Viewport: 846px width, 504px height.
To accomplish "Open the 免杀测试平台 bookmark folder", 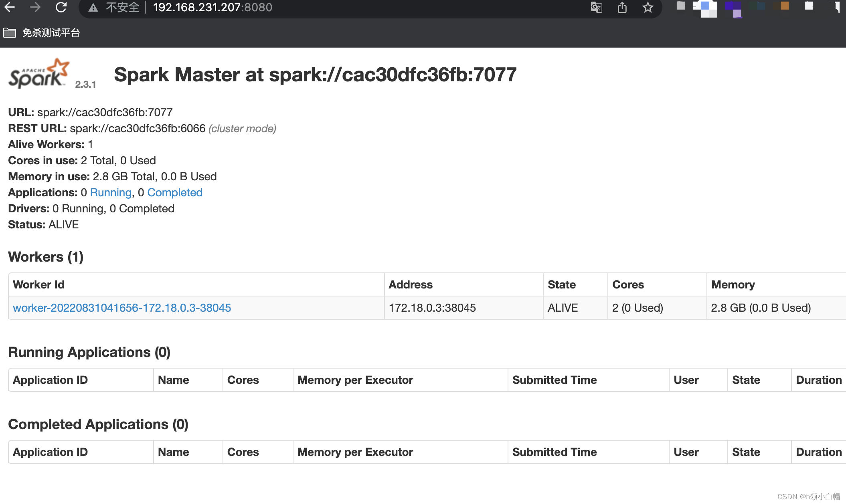I will [x=42, y=33].
